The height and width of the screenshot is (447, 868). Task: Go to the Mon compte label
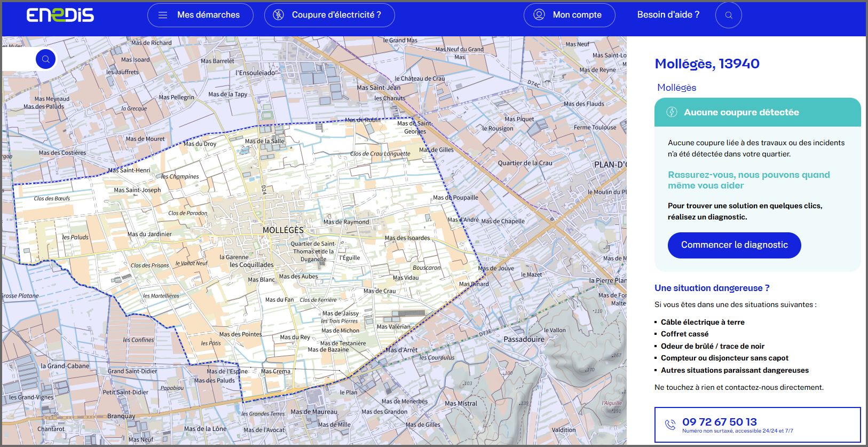coord(577,15)
